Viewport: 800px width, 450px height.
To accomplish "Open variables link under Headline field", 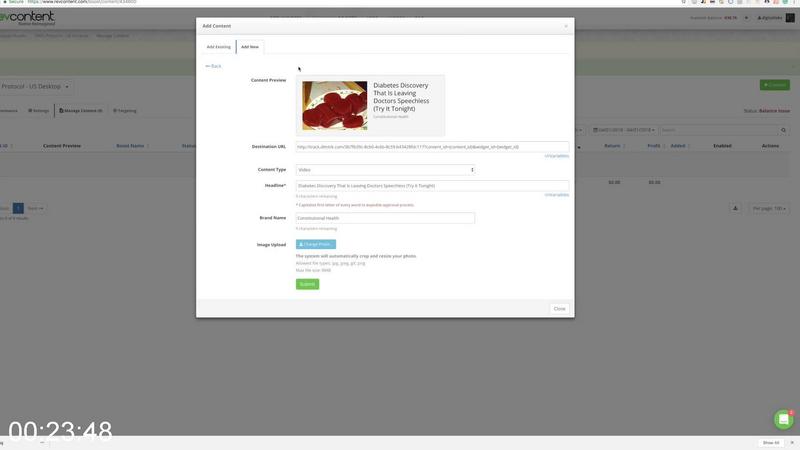I will [557, 195].
